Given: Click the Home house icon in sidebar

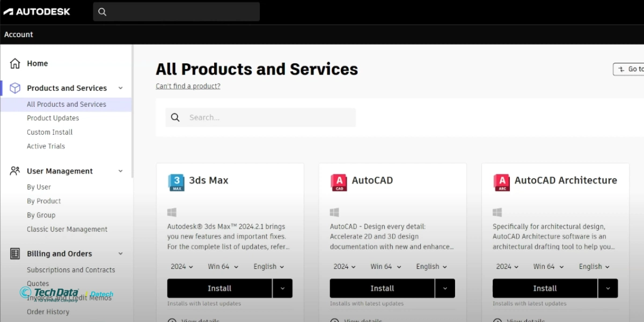Looking at the screenshot, I should point(15,63).
